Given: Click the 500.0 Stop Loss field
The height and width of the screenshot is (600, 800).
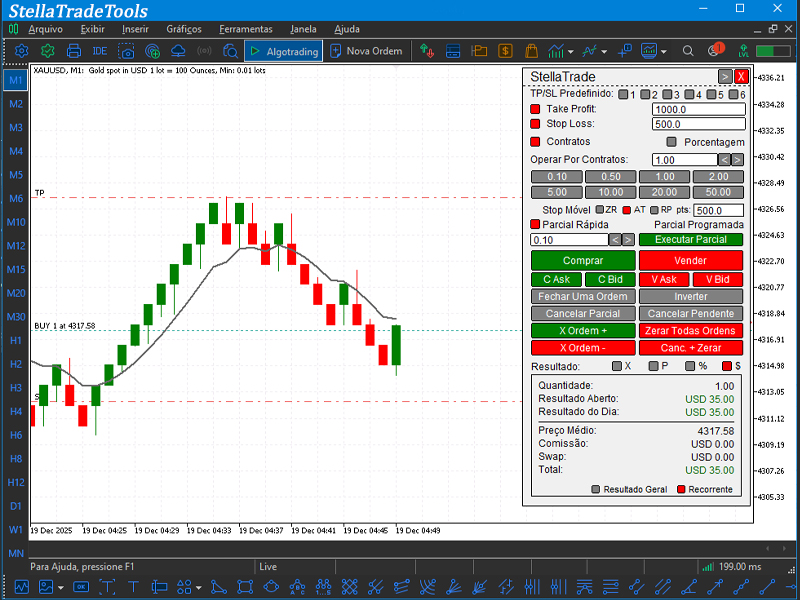Looking at the screenshot, I should coord(700,123).
